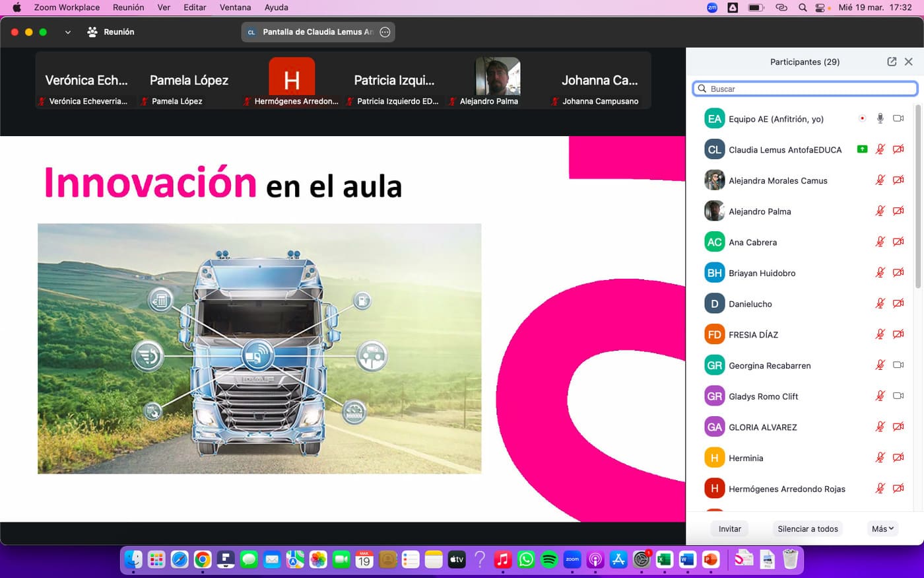Open options for Pantalla de Claudia Lemus
Viewport: 924px width, 578px height.
pyautogui.click(x=385, y=32)
